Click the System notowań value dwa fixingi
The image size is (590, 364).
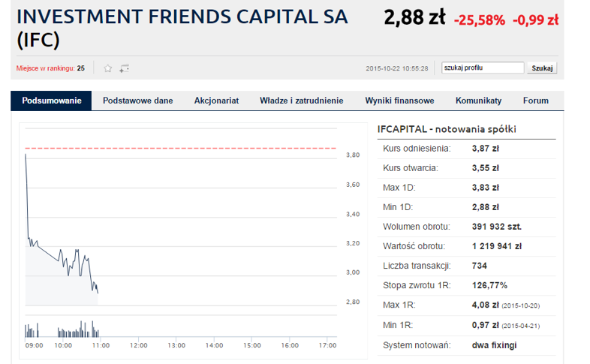click(494, 345)
